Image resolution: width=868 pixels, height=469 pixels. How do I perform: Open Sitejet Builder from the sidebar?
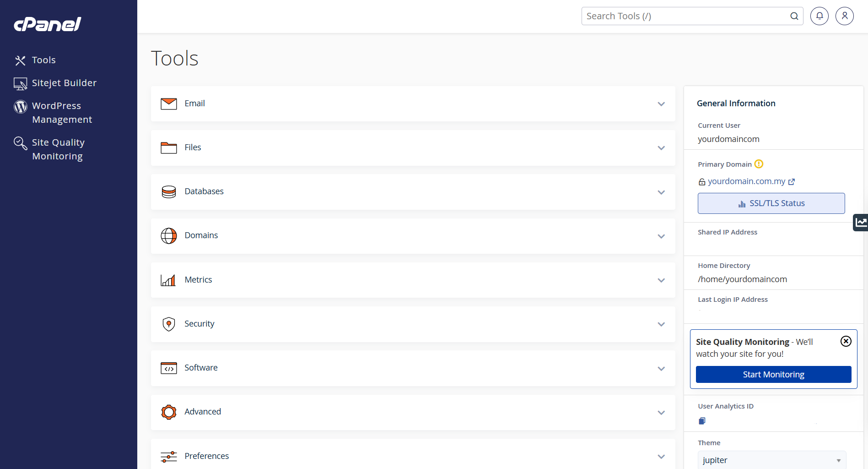point(64,83)
